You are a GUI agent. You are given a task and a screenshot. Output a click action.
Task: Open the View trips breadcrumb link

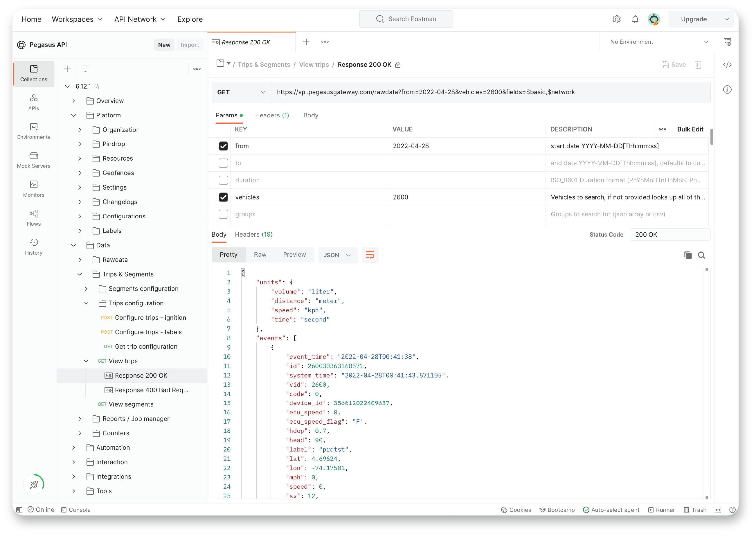point(314,65)
